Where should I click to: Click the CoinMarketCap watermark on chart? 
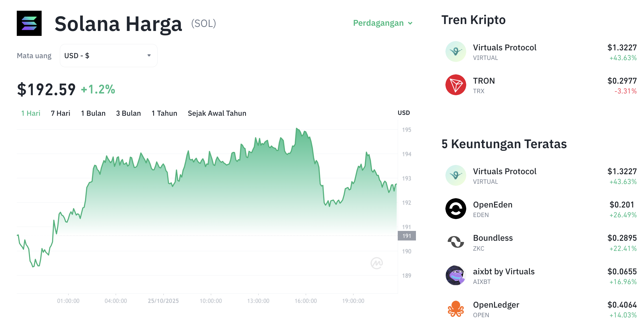click(x=377, y=263)
